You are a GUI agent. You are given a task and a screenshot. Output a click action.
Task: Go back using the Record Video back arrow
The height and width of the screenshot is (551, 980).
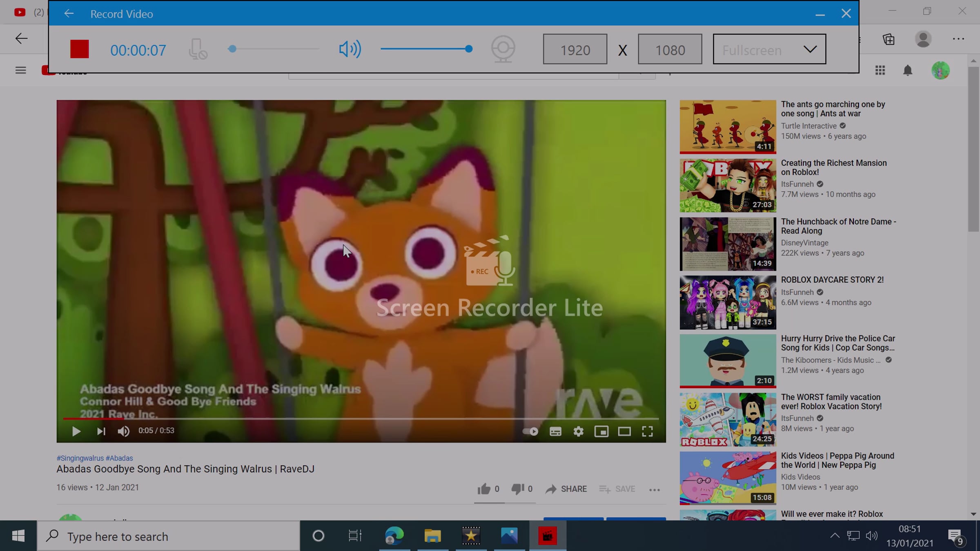69,14
